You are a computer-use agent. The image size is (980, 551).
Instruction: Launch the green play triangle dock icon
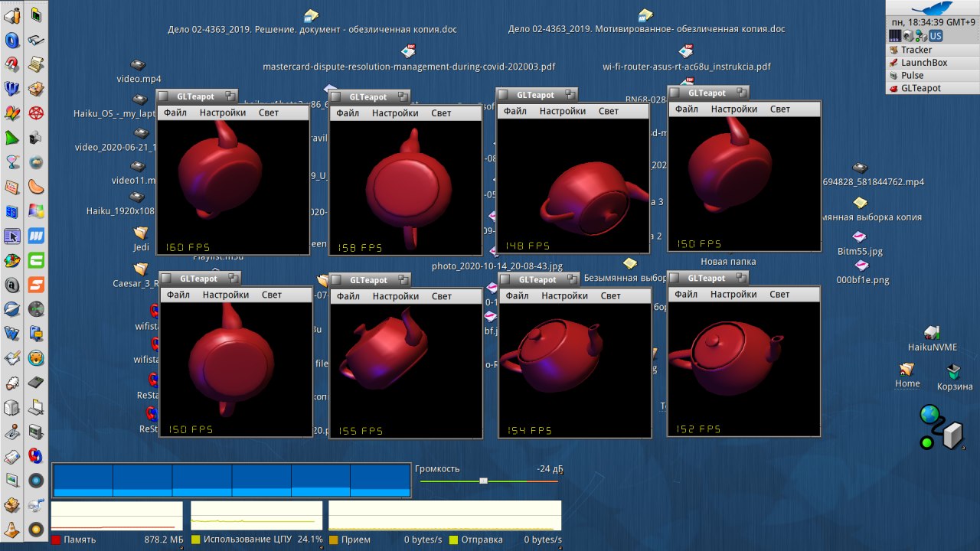(x=11, y=138)
